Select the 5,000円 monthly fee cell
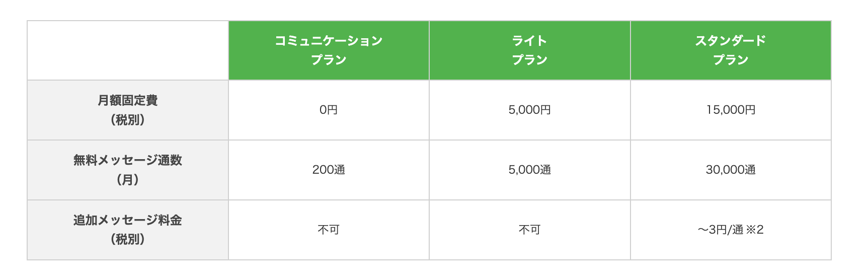 [x=529, y=110]
